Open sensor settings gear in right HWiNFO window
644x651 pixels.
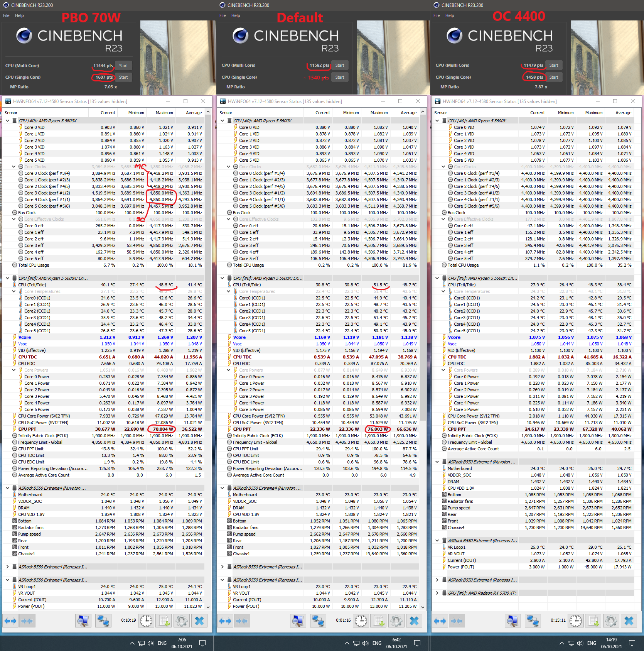click(x=611, y=621)
